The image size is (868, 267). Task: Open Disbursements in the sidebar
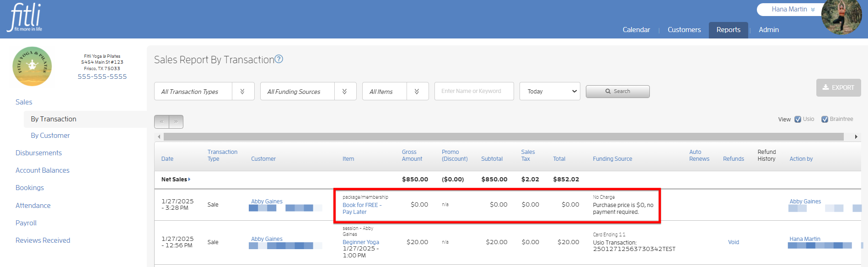(38, 153)
